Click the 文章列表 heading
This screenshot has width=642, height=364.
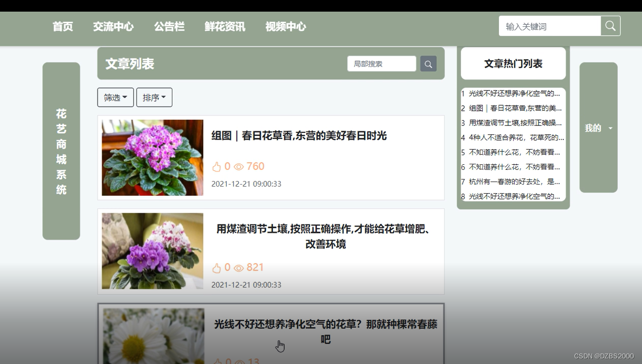(130, 64)
